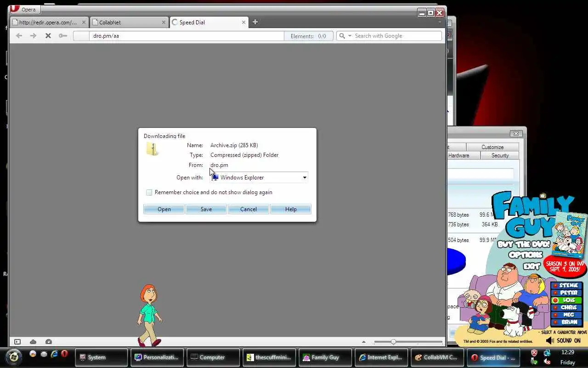The width and height of the screenshot is (588, 368).
Task: Click the Open button in download dialog
Action: pyautogui.click(x=164, y=209)
